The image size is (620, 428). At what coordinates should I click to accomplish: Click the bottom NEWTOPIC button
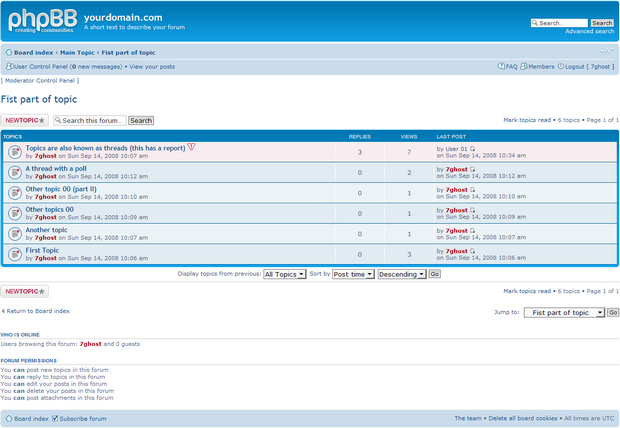[25, 292]
